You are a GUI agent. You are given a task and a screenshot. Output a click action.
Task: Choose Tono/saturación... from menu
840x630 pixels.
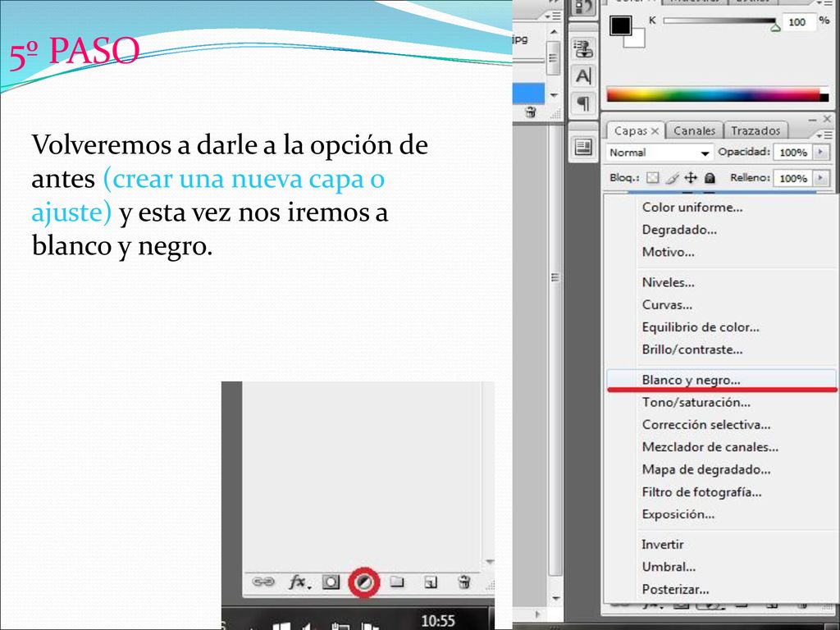(696, 402)
